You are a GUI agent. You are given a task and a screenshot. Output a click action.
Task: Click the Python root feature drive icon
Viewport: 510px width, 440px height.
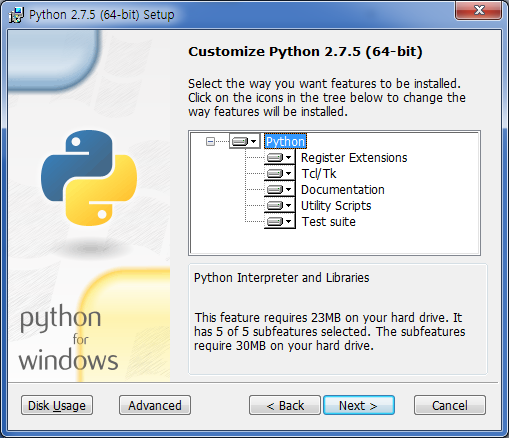click(x=240, y=141)
